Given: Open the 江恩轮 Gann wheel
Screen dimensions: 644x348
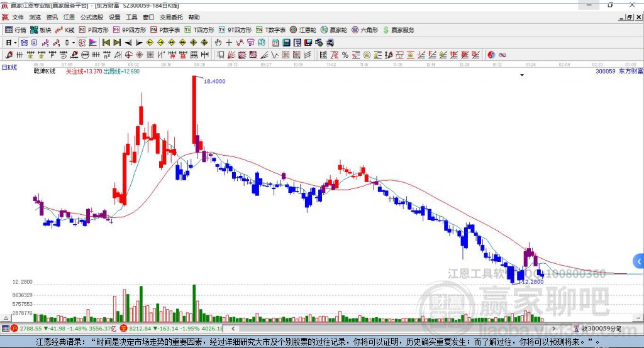Looking at the screenshot, I should point(303,30).
